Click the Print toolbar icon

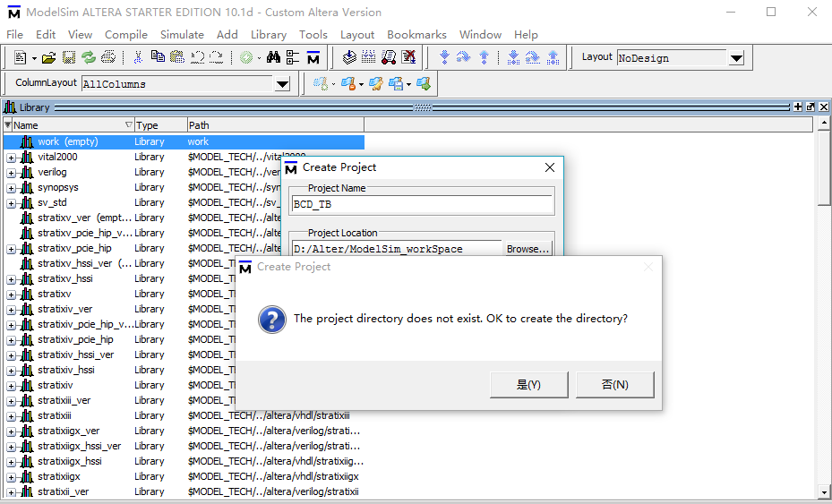pos(108,57)
